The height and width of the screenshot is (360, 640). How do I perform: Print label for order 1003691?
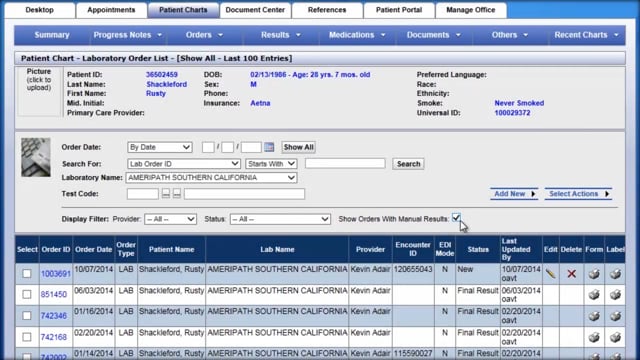tap(615, 274)
